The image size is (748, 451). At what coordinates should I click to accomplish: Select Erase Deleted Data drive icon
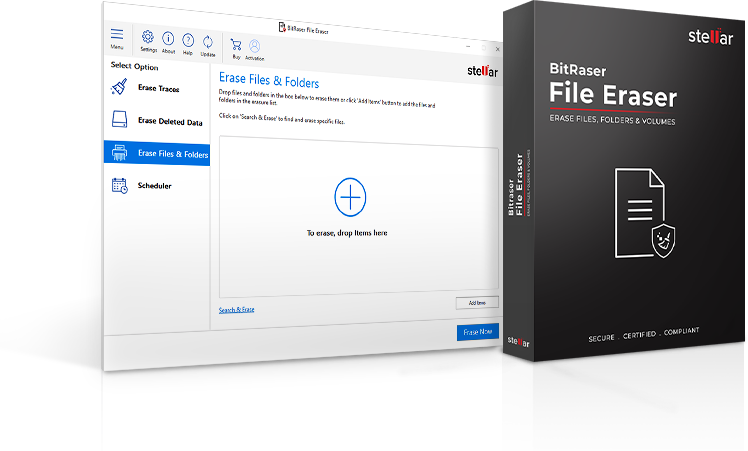119,119
